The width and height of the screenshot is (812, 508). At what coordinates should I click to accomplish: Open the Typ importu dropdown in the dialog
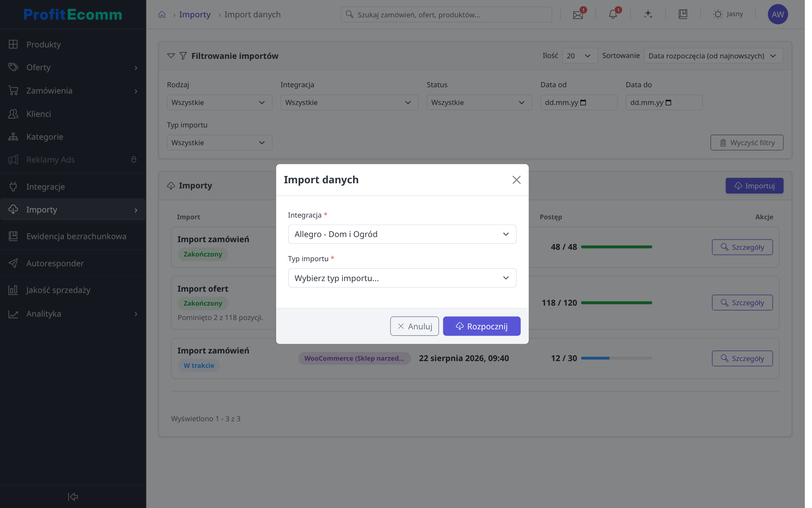point(402,278)
